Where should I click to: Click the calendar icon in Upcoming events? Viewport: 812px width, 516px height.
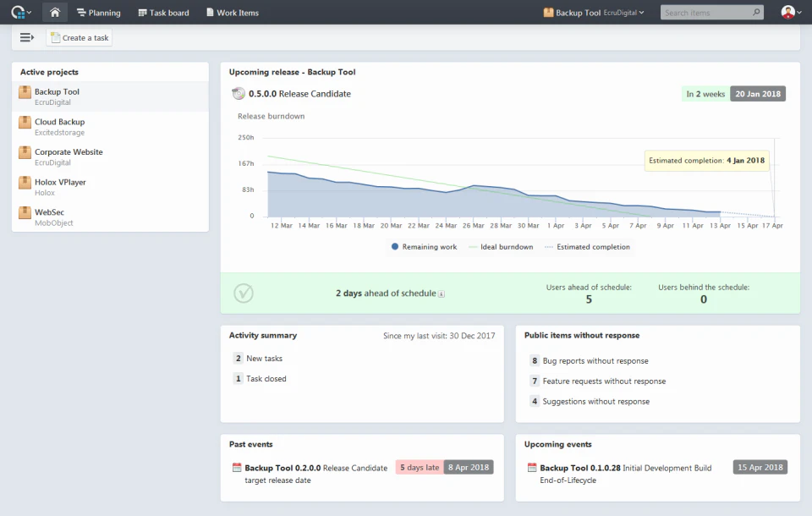pyautogui.click(x=532, y=467)
